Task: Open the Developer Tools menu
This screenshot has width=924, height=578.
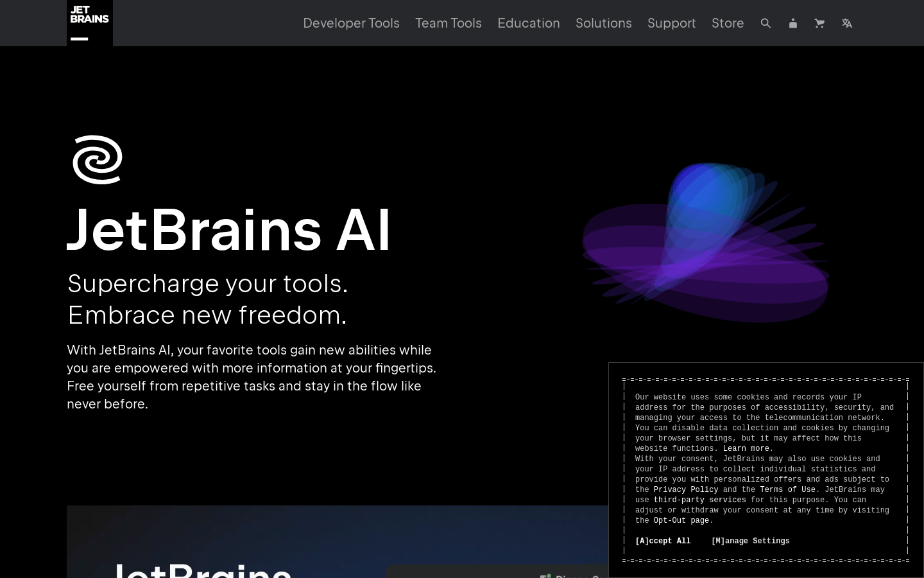Action: click(351, 23)
